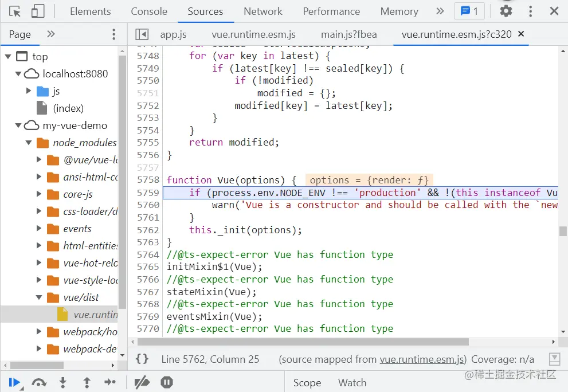This screenshot has height=392, width=568.
Task: Close the vue.runtime.esm.js?c320 tab
Action: 521,34
